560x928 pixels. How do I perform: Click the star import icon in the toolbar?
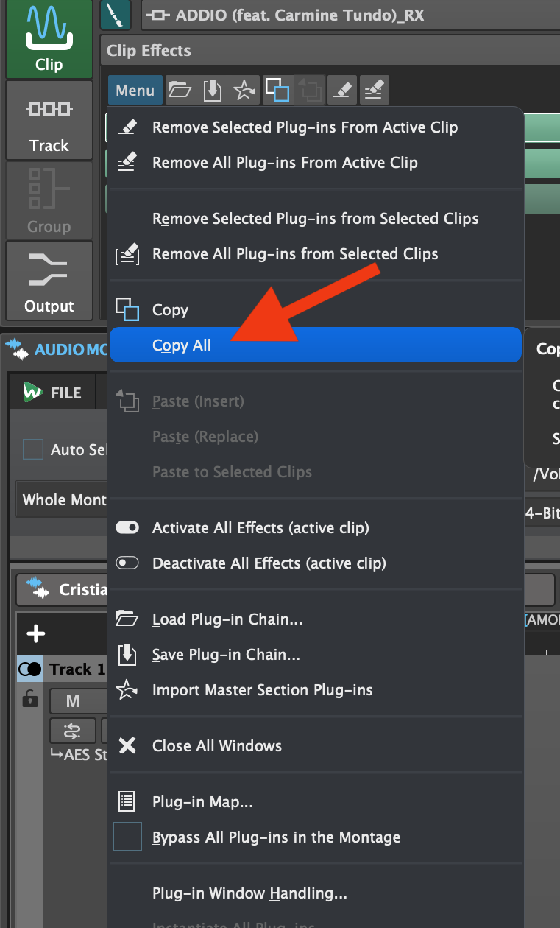(244, 91)
